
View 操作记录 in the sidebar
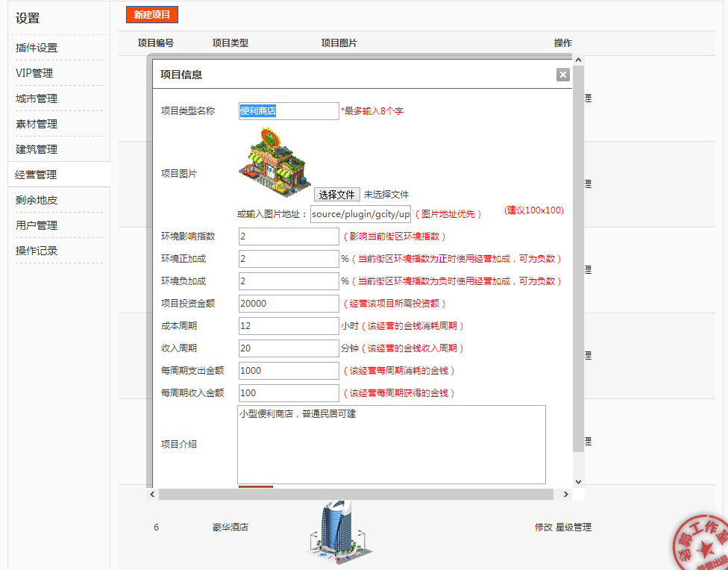[x=37, y=251]
